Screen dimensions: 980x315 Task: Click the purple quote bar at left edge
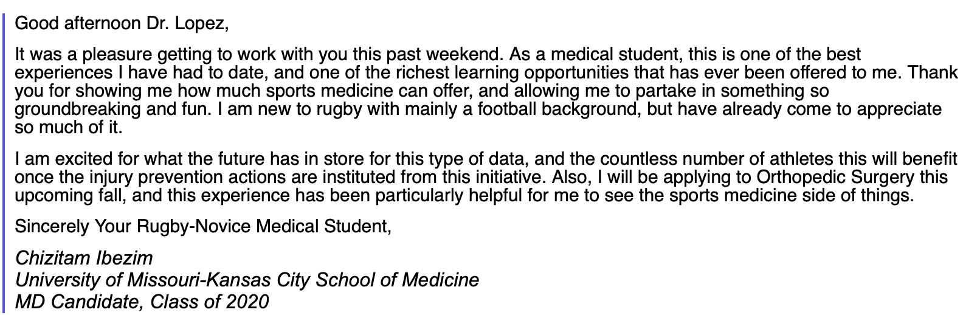click(4, 158)
